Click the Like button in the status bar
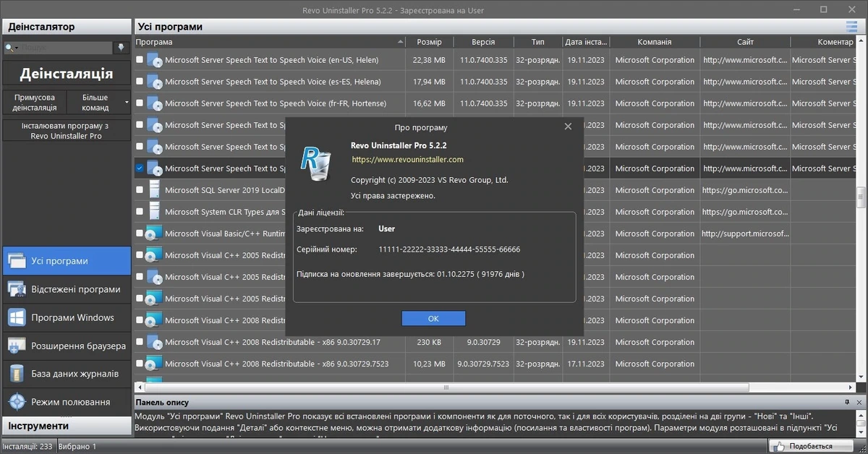Screen dimensions: 868x454 click(x=810, y=446)
